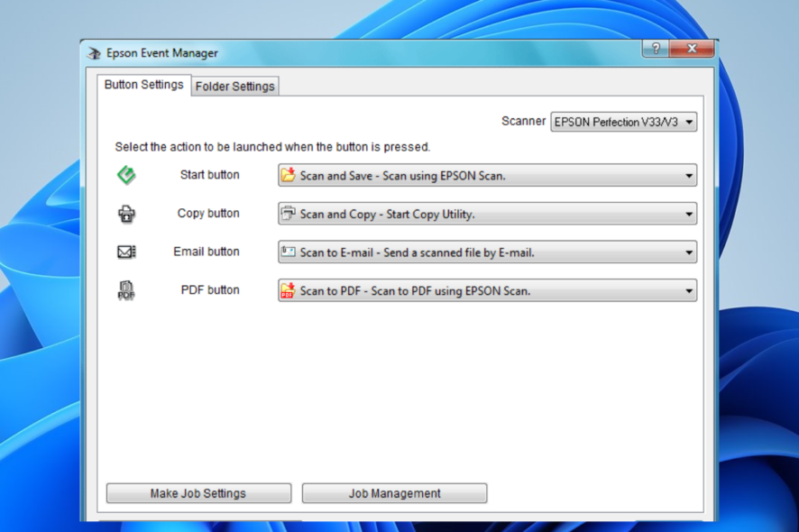Click the Scan and Copy printer icon
This screenshot has height=532, width=799.
pos(289,213)
